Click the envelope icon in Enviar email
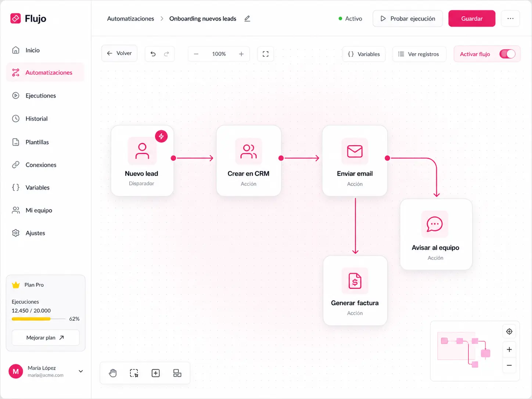This screenshot has height=399, width=532. (x=355, y=151)
